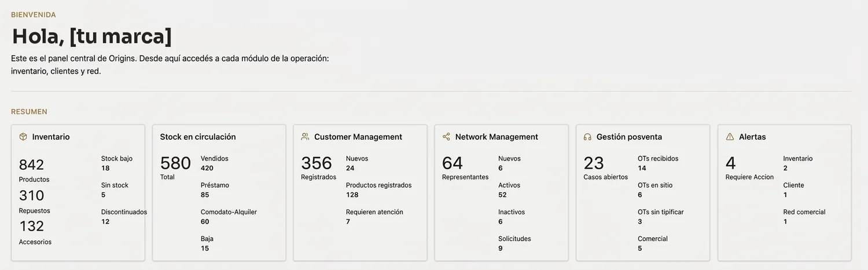Click the Requieren atención label
Image resolution: width=868 pixels, height=270 pixels.
pos(374,212)
